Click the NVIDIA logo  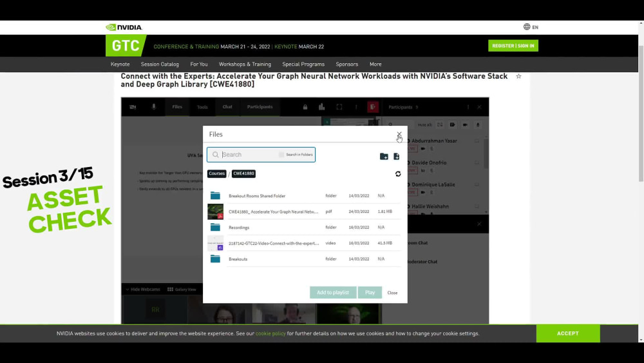pos(124,27)
